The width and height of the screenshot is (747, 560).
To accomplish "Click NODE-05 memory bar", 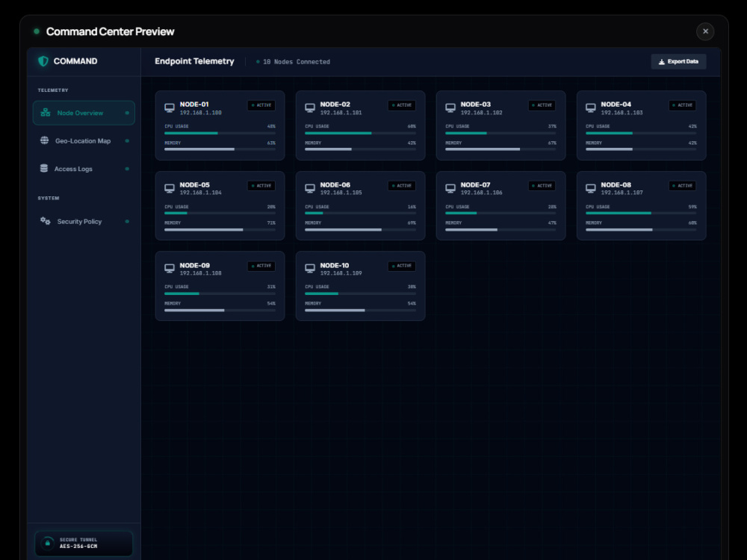I will [220, 229].
